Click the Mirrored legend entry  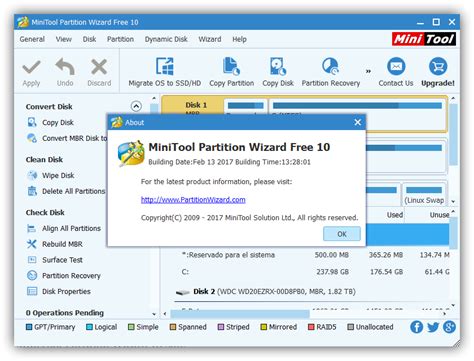coord(279,327)
